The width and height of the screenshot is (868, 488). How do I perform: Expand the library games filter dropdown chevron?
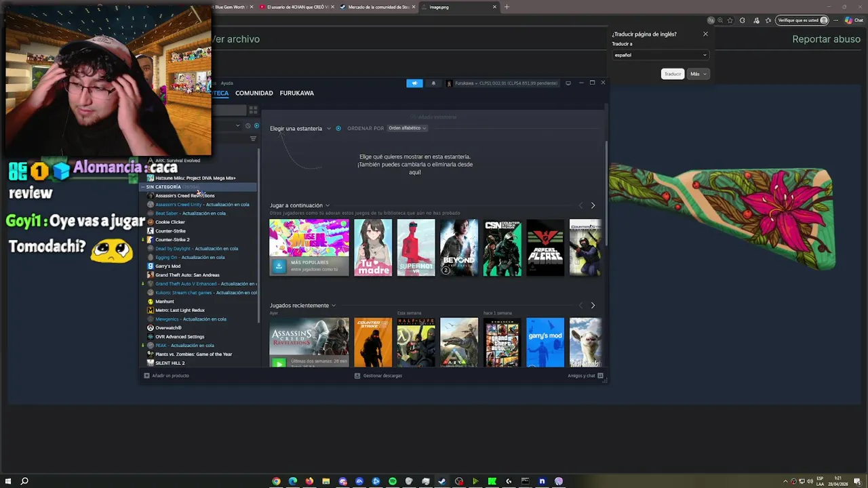click(238, 125)
